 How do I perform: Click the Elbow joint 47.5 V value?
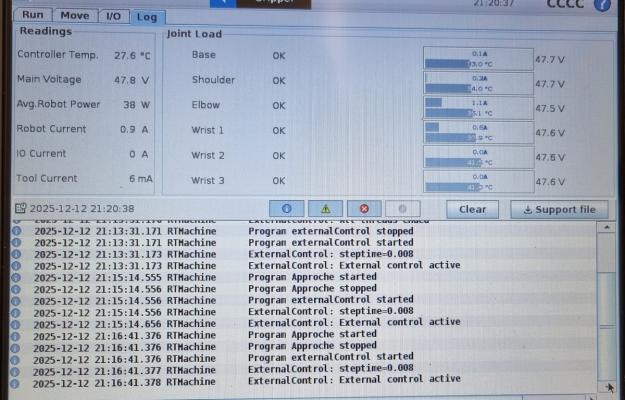[550, 109]
